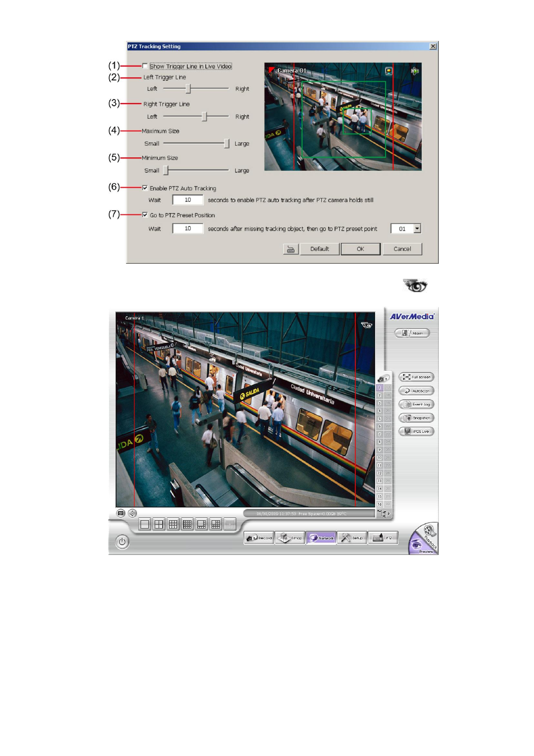Select camera channel 5
Image resolution: width=534 pixels, height=756 pixels.
[x=380, y=419]
